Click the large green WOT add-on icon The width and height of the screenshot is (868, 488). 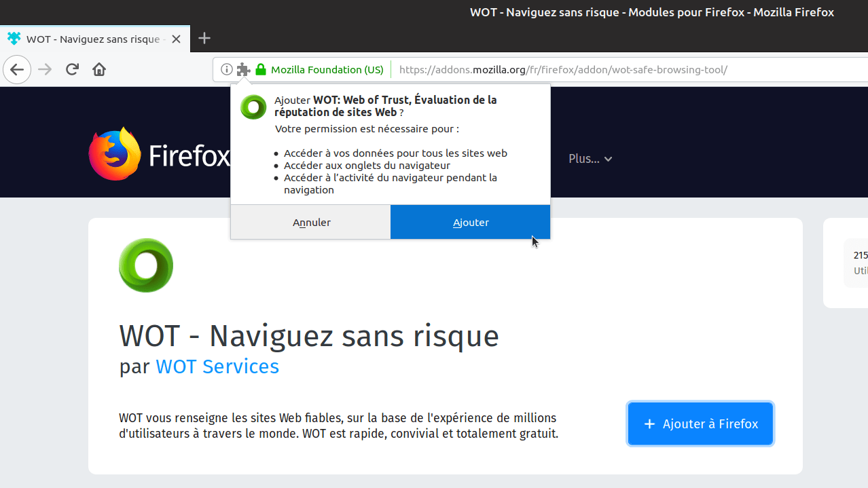146,265
